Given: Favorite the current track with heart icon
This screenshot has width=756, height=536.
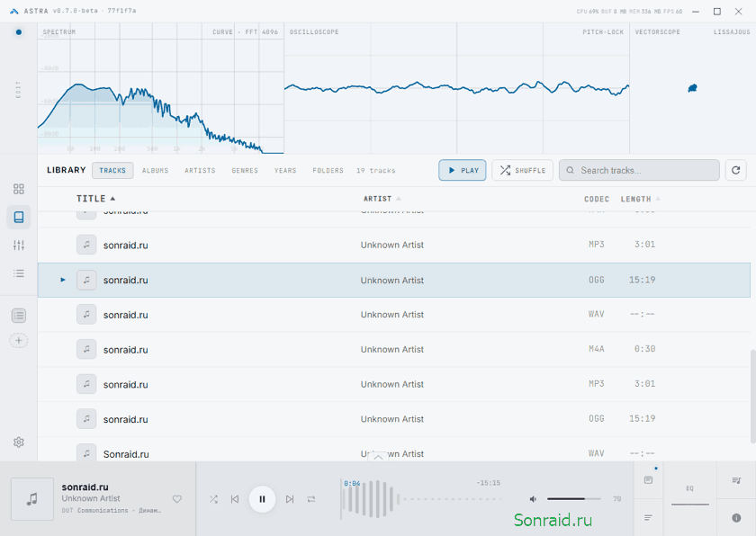Looking at the screenshot, I should pyautogui.click(x=177, y=499).
